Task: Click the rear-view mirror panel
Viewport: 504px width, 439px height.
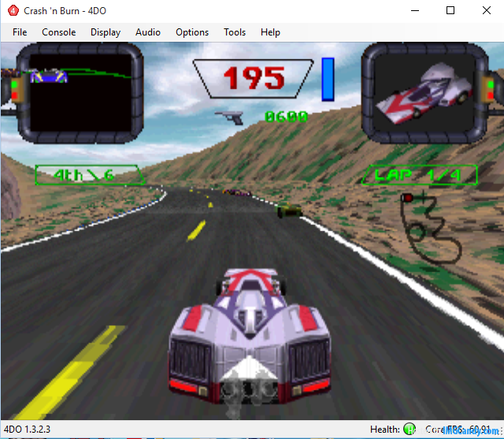Action: click(x=80, y=93)
